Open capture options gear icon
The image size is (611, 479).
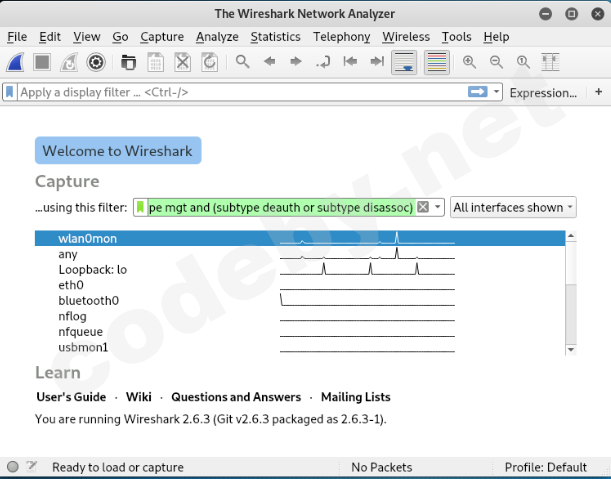96,62
